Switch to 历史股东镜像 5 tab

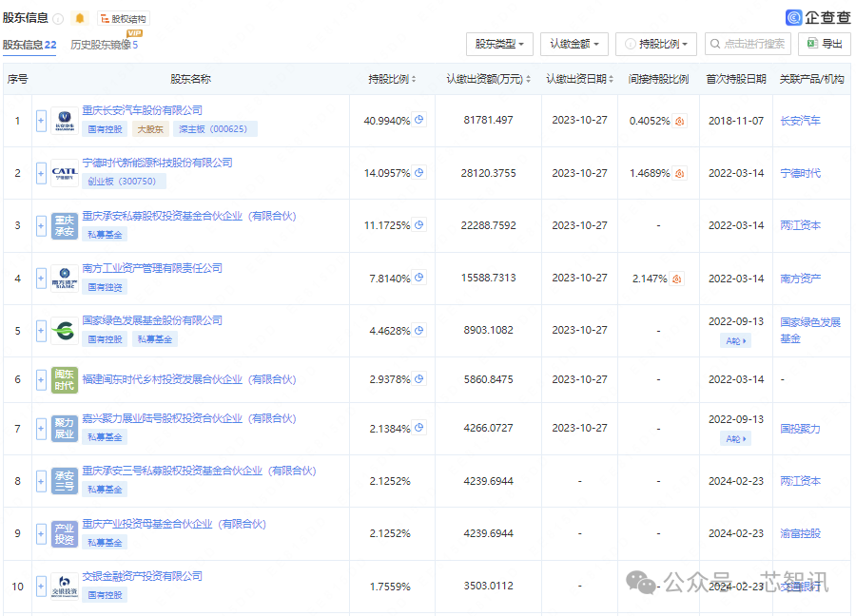click(105, 45)
